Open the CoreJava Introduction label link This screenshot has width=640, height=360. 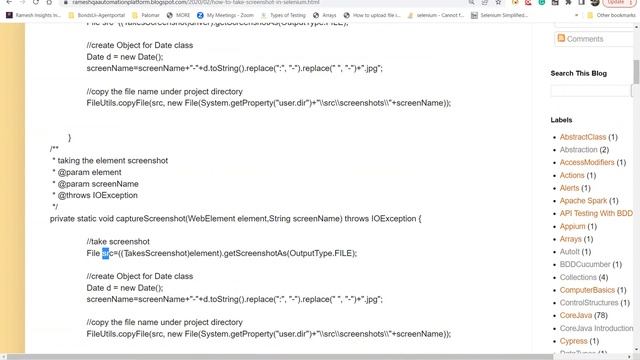(596, 328)
